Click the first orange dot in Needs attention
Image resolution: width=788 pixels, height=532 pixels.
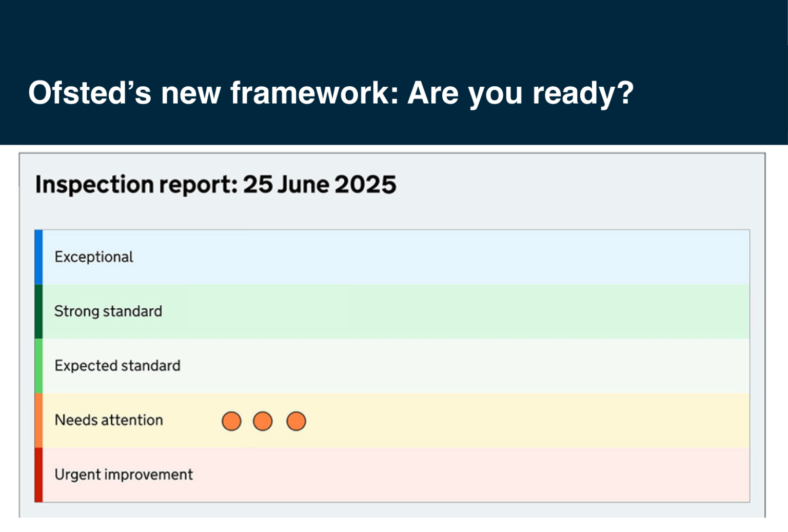[231, 421]
